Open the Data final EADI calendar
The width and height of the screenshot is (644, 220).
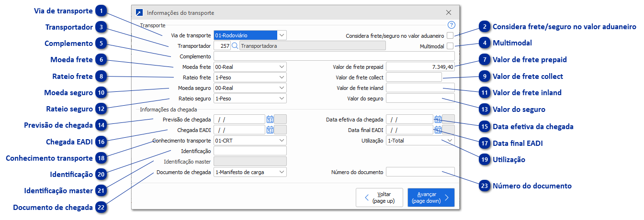pos(438,130)
